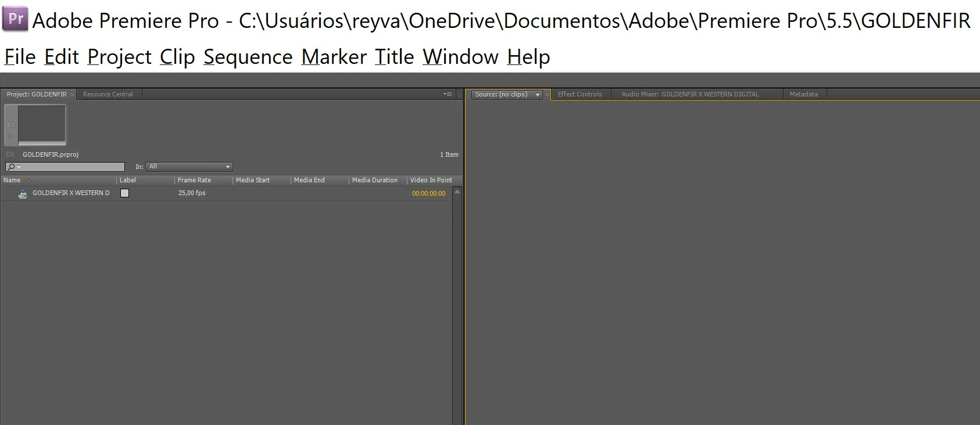Image resolution: width=980 pixels, height=425 pixels.
Task: Select the Source: (no clips) tab
Action: coord(501,94)
